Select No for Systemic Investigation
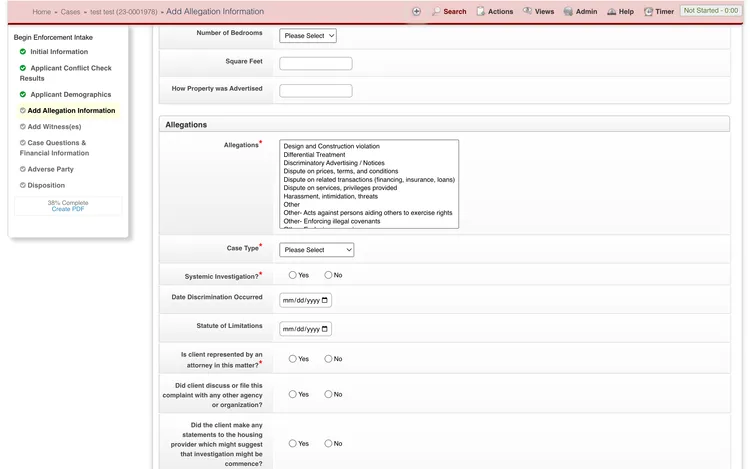Image resolution: width=750 pixels, height=469 pixels. click(328, 275)
